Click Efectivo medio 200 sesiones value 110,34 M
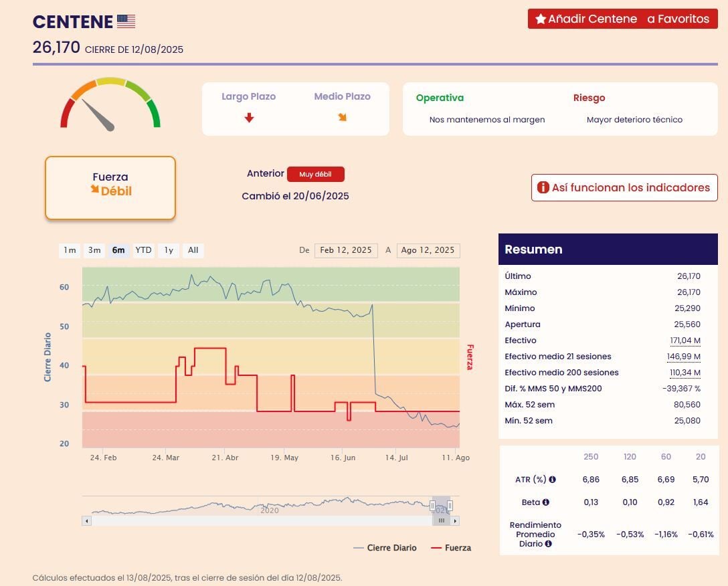Viewport: 728px width, 586px height. coord(685,373)
